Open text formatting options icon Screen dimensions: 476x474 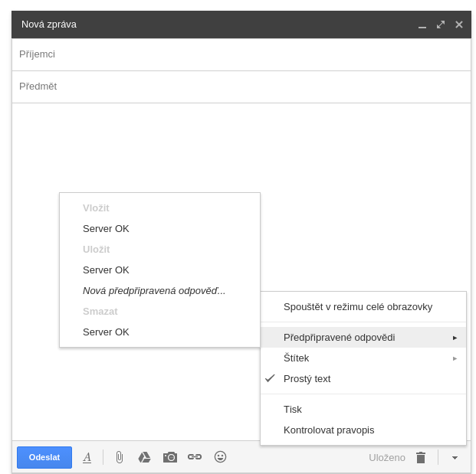pos(87,457)
